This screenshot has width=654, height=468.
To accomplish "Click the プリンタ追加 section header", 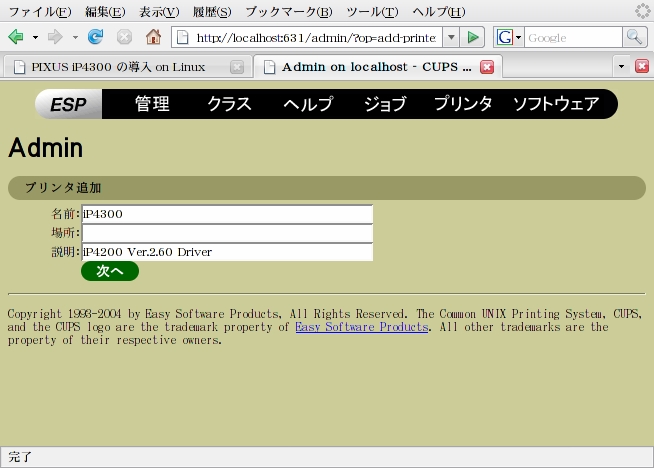I will click(x=327, y=188).
